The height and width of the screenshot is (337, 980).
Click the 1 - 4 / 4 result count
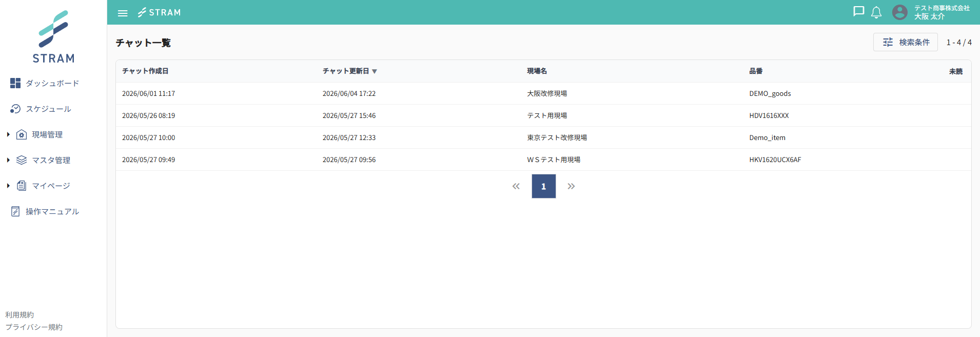pos(959,43)
